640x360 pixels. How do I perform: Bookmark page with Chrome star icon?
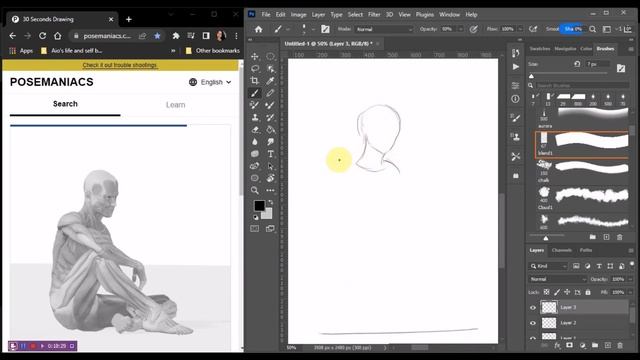[x=157, y=36]
